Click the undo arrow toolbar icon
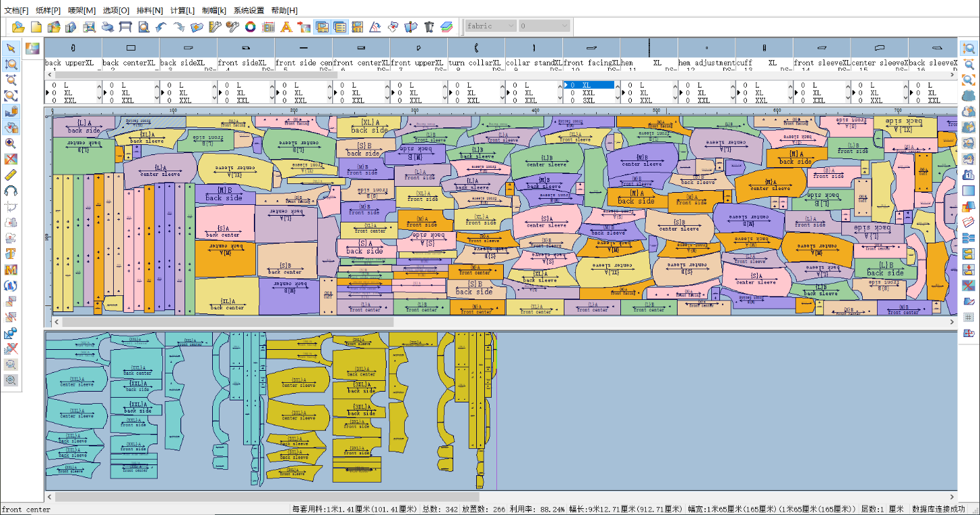Viewport: 980px width, 515px height. pos(160,27)
